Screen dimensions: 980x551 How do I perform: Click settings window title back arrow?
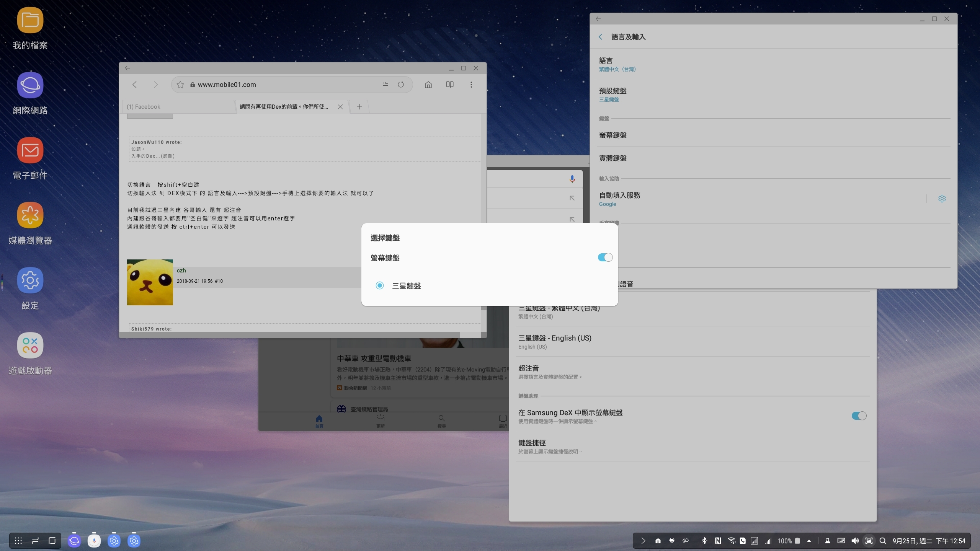point(598,18)
